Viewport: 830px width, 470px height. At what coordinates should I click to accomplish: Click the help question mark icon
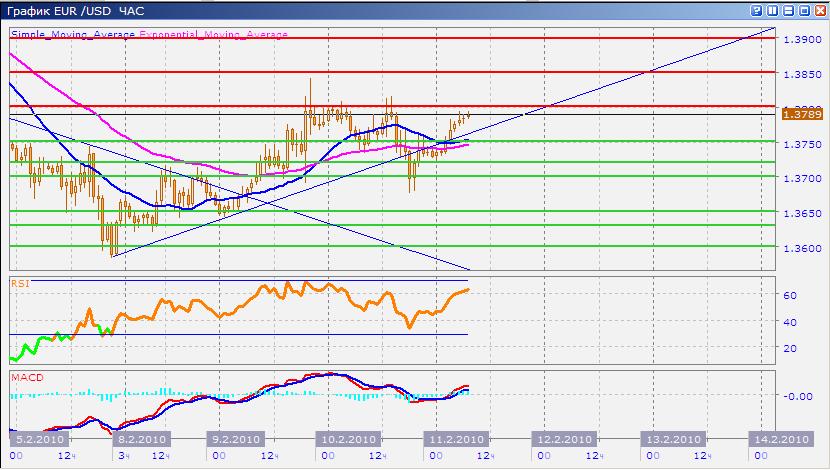pos(756,11)
